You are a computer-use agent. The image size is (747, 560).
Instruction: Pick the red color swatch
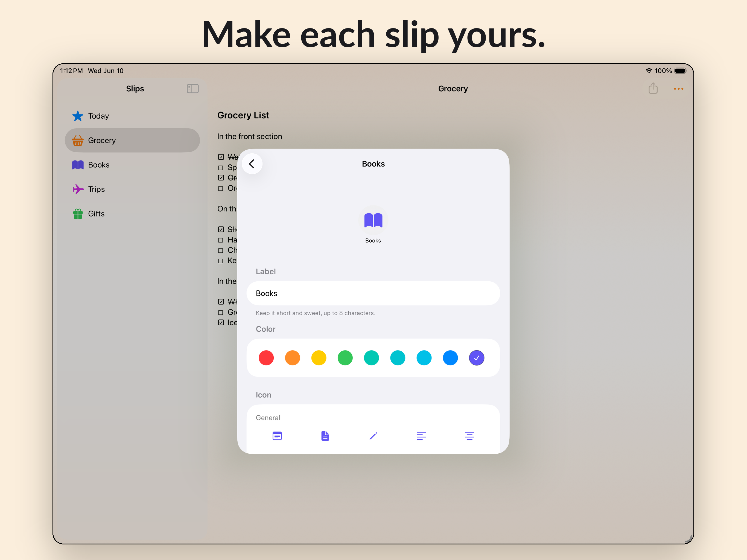point(266,358)
